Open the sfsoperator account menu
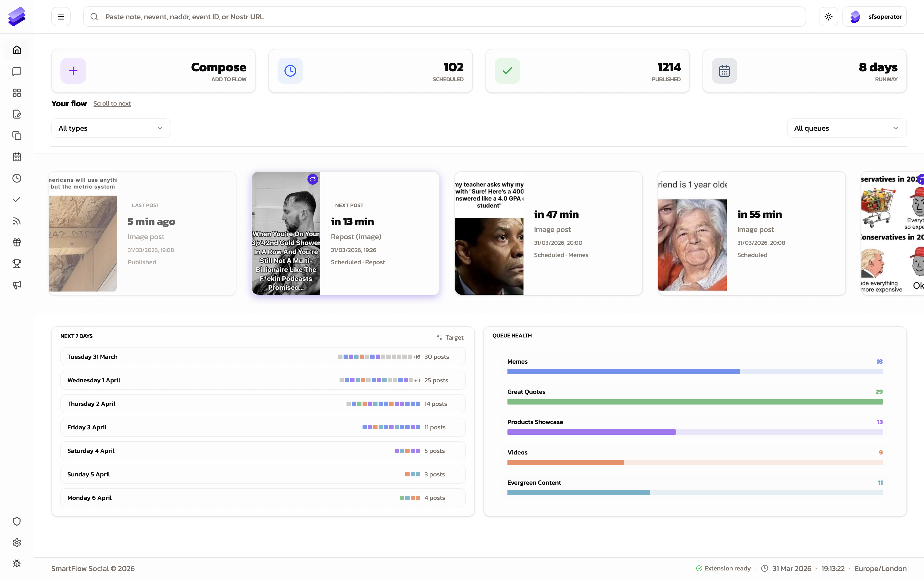The width and height of the screenshot is (924, 579). pyautogui.click(x=875, y=16)
